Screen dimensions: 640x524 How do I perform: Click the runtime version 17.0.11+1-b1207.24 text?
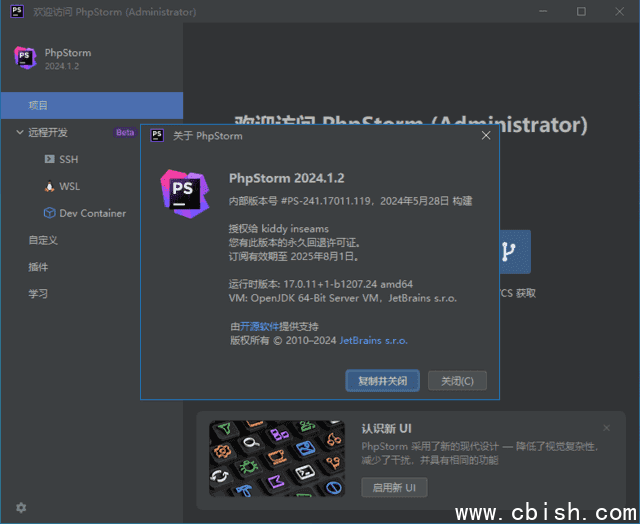click(330, 284)
